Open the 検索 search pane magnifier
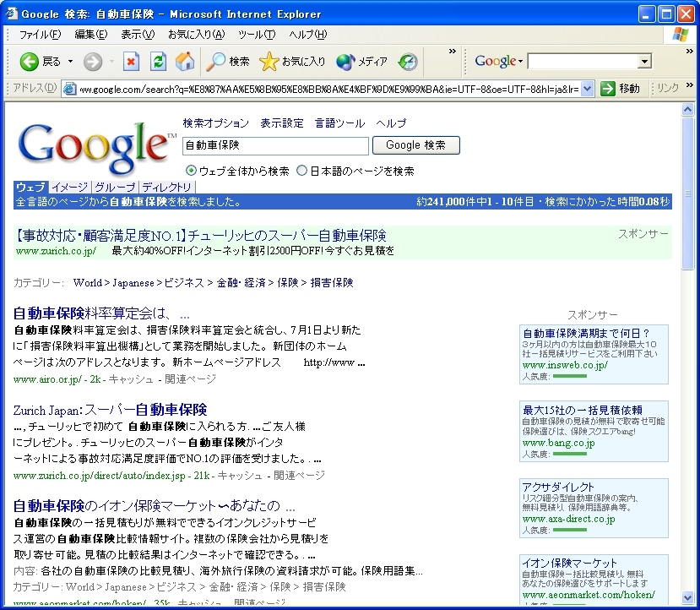The height and width of the screenshot is (610, 700). click(x=215, y=62)
